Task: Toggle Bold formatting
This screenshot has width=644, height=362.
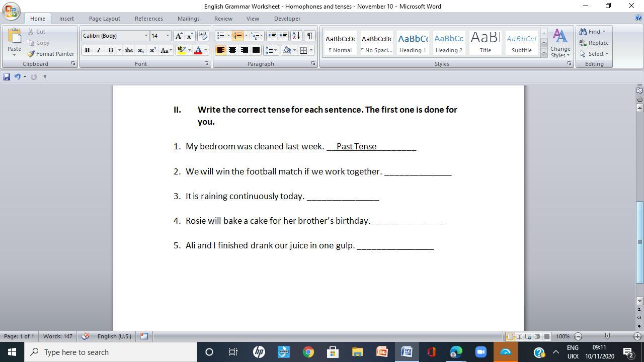Action: (x=87, y=50)
